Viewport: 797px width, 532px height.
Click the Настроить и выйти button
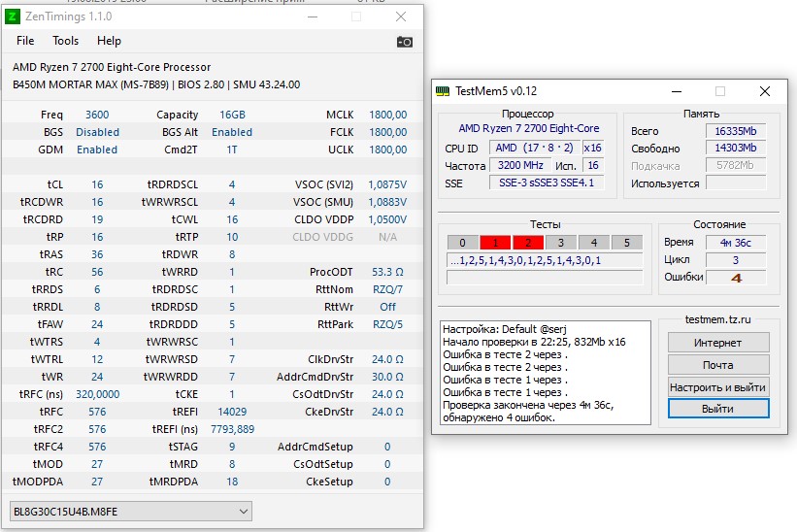point(717,387)
